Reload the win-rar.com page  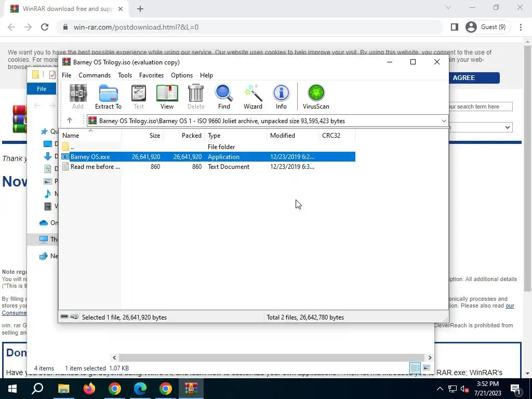pyautogui.click(x=45, y=27)
